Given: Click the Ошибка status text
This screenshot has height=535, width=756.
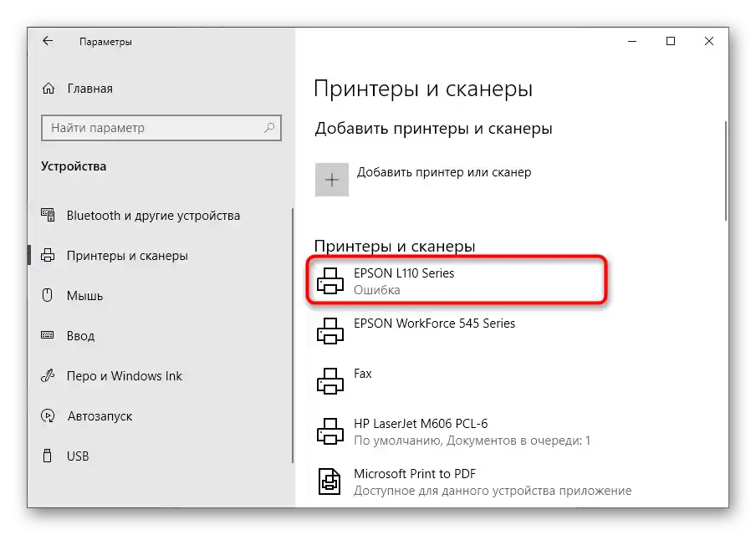Looking at the screenshot, I should (x=376, y=290).
